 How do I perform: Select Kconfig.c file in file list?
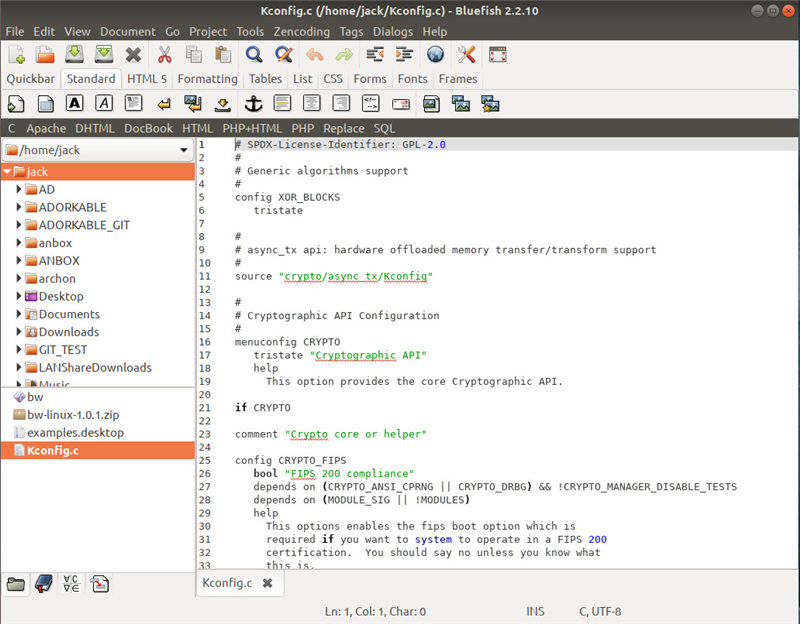coord(98,451)
